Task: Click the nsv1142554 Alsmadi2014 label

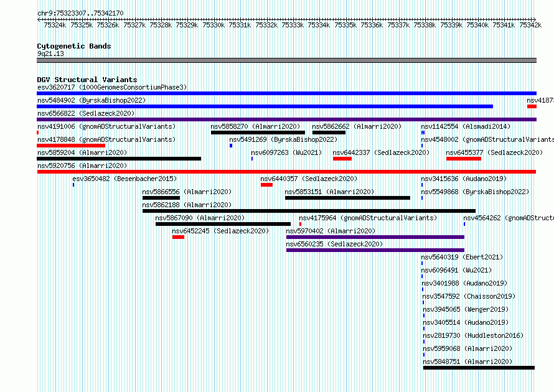Action: coord(466,126)
